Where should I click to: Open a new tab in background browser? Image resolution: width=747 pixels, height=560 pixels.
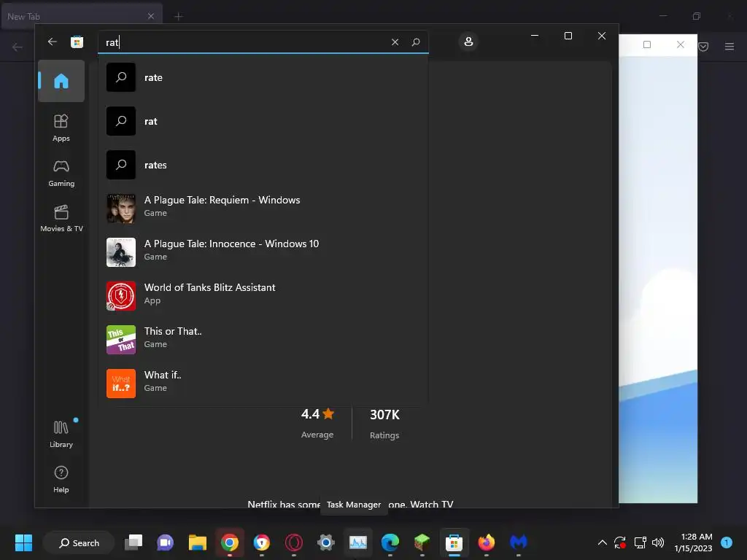pyautogui.click(x=179, y=16)
